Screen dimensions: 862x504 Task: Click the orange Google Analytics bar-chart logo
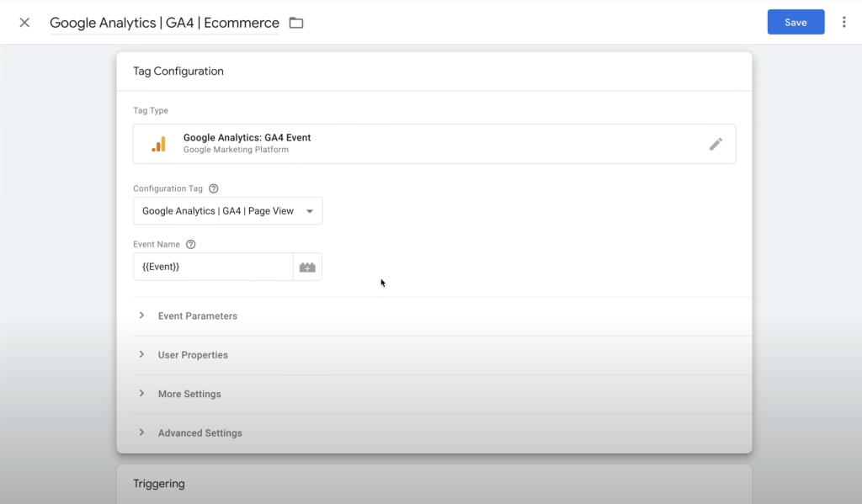(158, 144)
